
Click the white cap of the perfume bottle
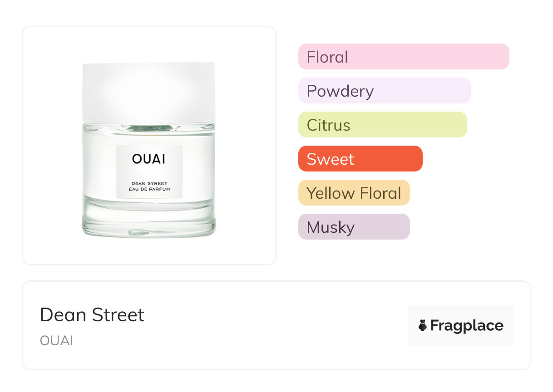[x=148, y=92]
